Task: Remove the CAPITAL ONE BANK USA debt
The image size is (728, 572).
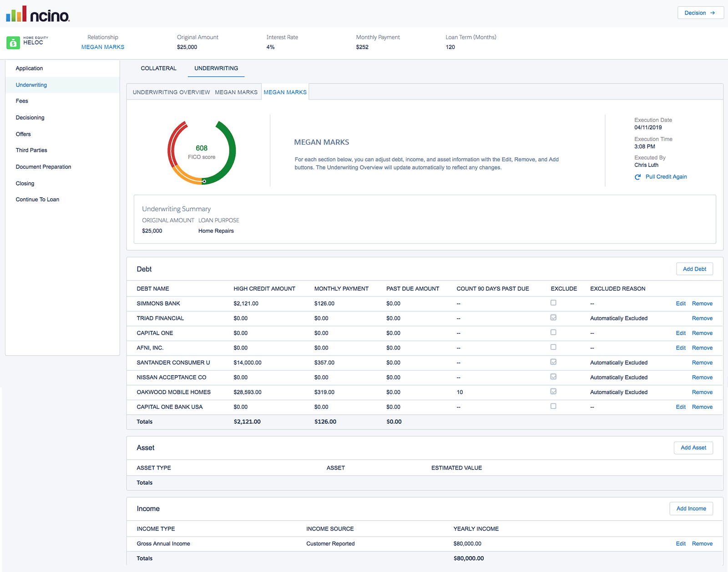Action: click(702, 407)
